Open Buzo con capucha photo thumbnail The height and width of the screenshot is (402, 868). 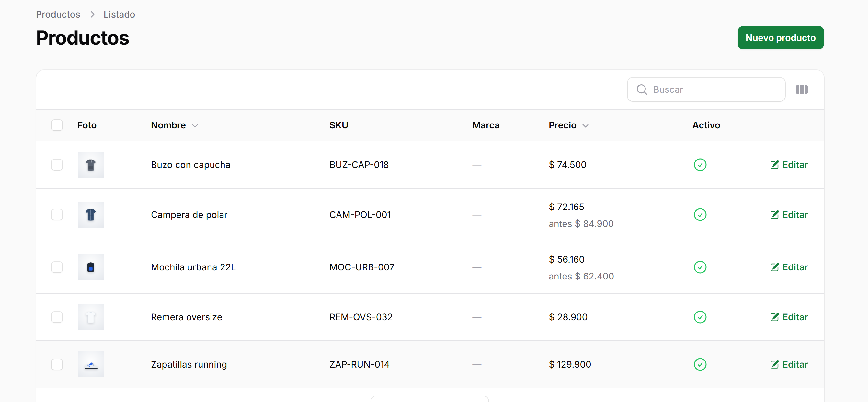pos(90,165)
